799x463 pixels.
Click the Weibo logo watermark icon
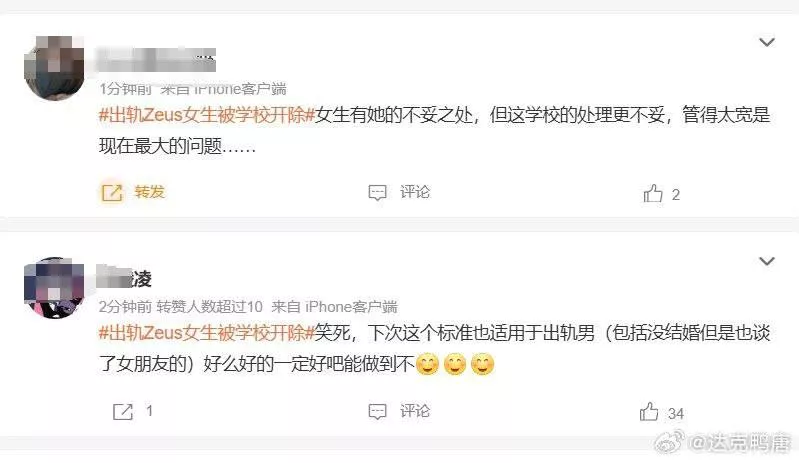click(x=669, y=441)
